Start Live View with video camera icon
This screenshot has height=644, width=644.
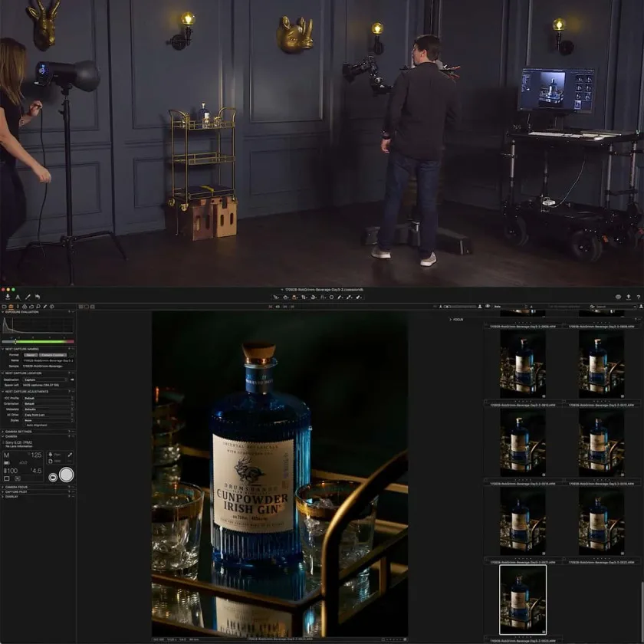[54, 477]
